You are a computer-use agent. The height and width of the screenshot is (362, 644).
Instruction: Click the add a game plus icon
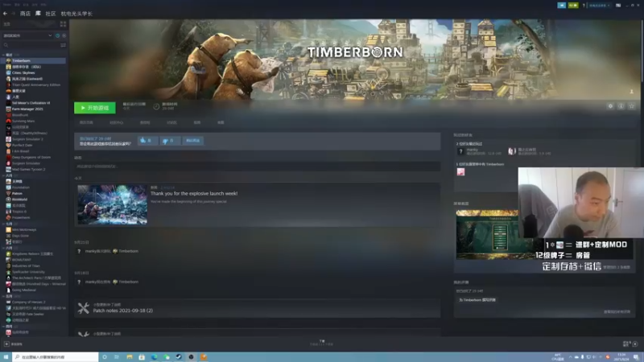pos(6,344)
